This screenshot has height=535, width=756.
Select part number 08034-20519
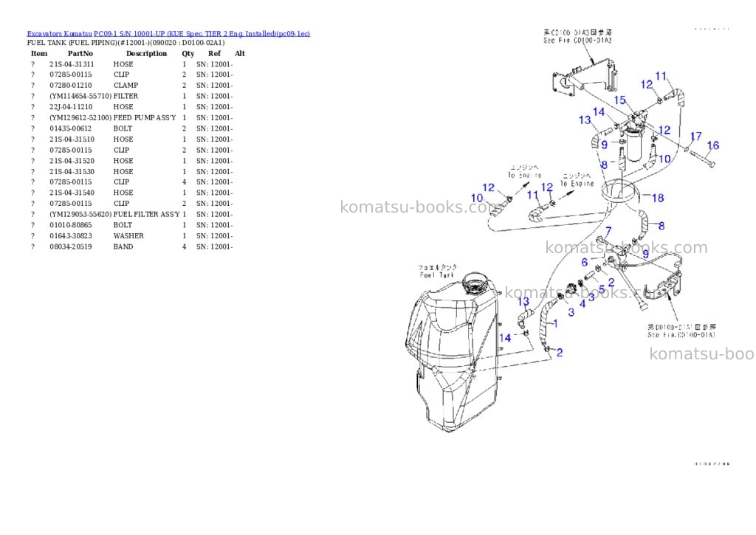70,246
